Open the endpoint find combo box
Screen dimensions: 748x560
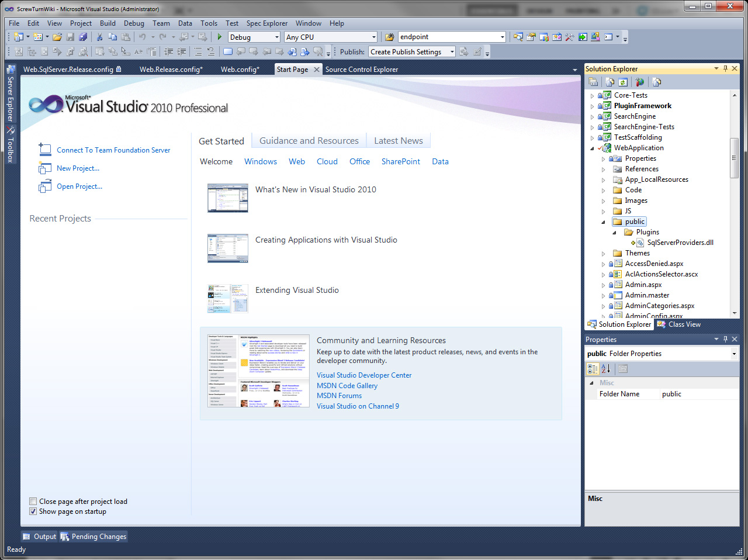503,37
